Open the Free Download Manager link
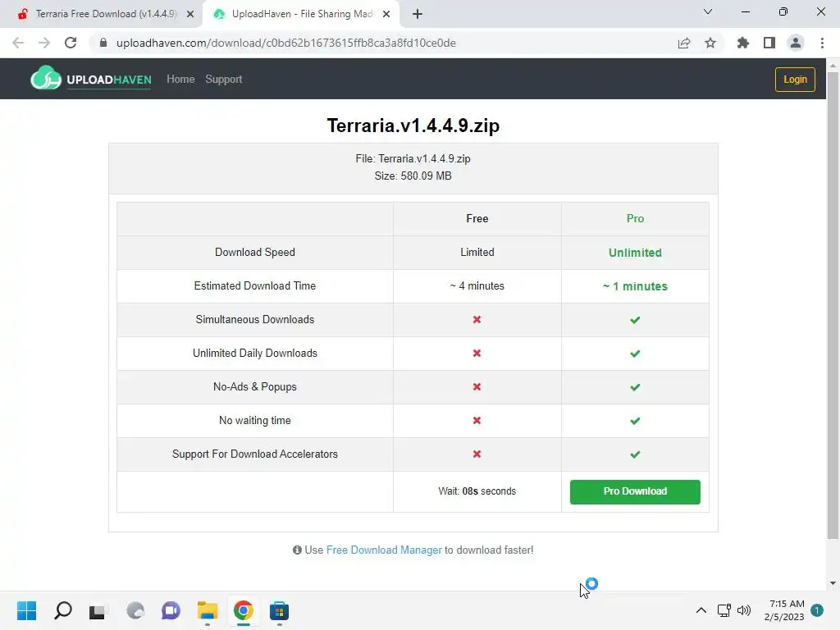The height and width of the screenshot is (630, 840). point(384,550)
